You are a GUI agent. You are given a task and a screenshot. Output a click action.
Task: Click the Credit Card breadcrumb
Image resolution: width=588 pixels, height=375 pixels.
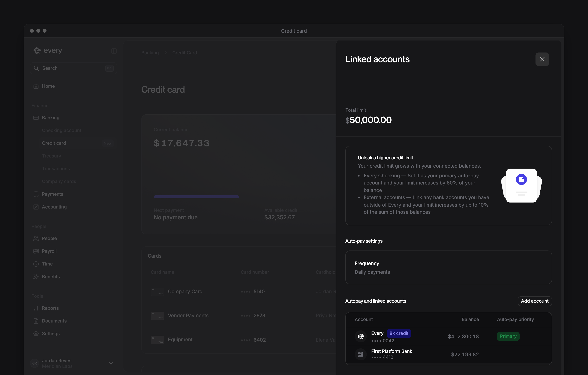coord(185,53)
